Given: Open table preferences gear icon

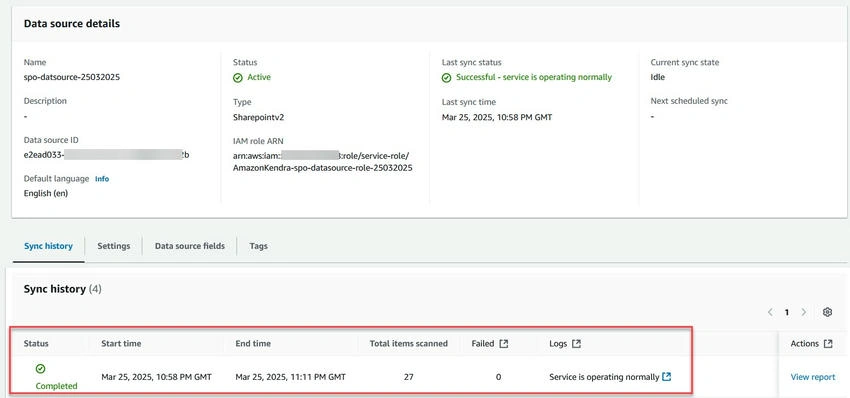Looking at the screenshot, I should click(827, 312).
